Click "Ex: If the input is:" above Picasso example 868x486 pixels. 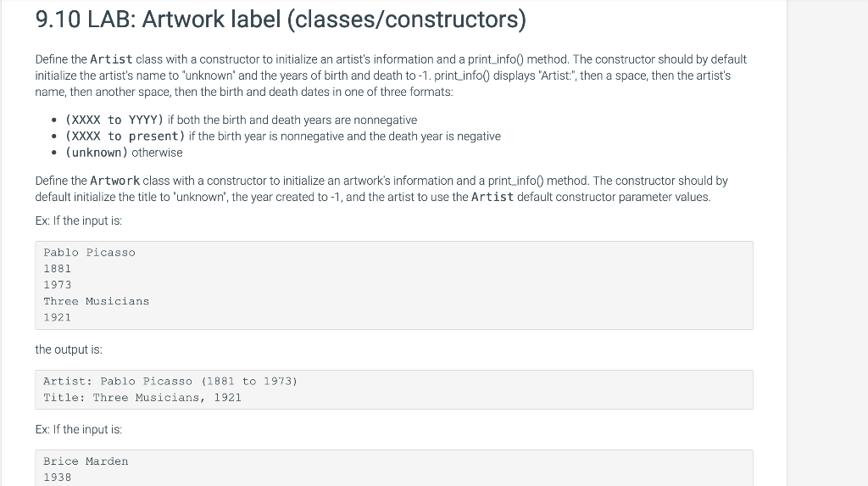(x=79, y=221)
